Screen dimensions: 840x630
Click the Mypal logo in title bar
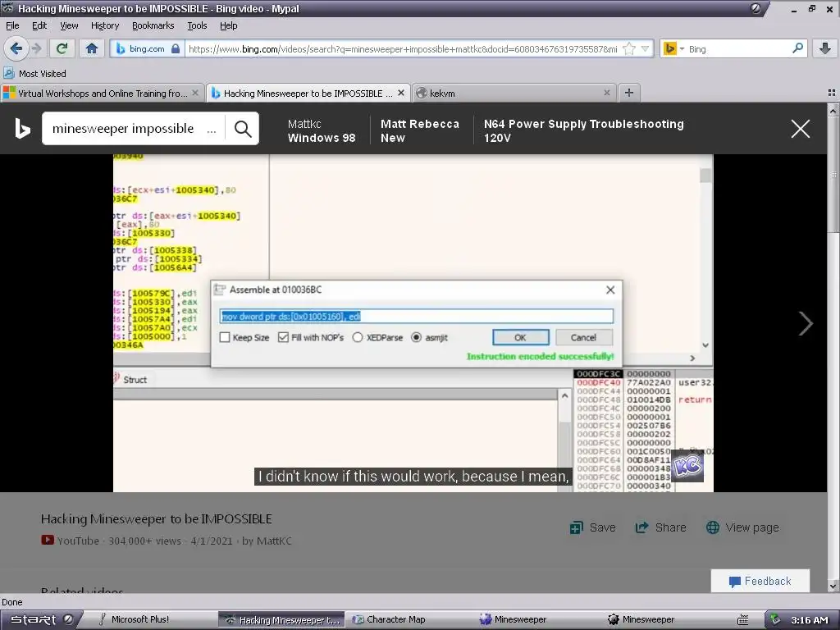click(x=8, y=8)
